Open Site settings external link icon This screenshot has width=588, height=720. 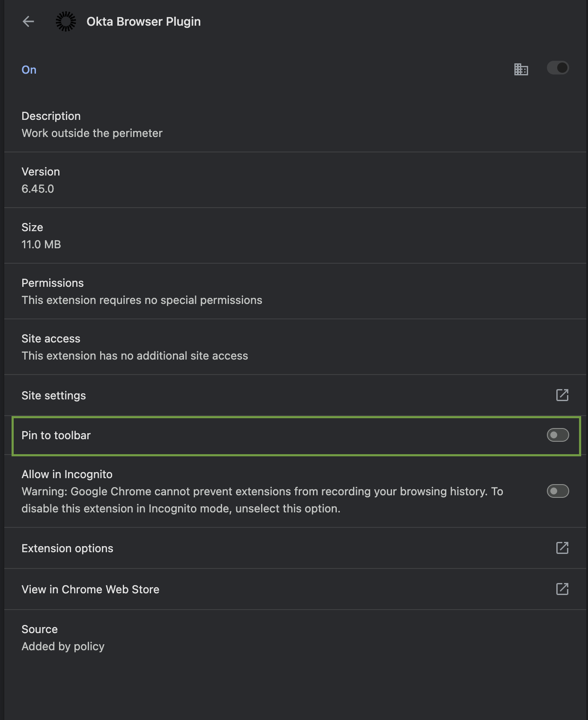click(562, 395)
